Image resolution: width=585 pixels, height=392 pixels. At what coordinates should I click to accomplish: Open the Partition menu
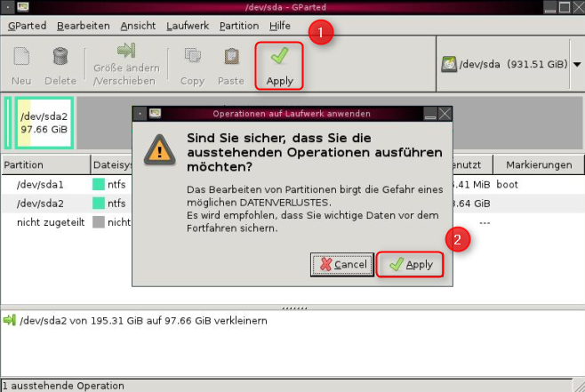coord(239,26)
